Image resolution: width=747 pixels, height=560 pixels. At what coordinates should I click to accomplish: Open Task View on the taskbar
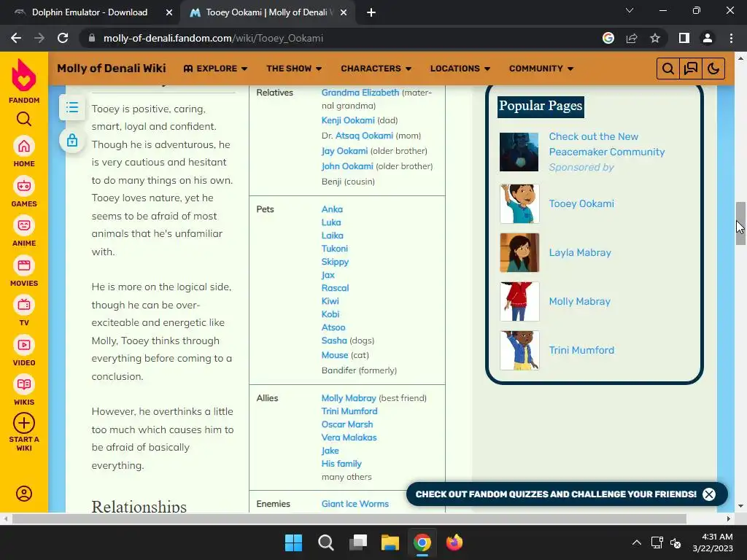tap(357, 542)
